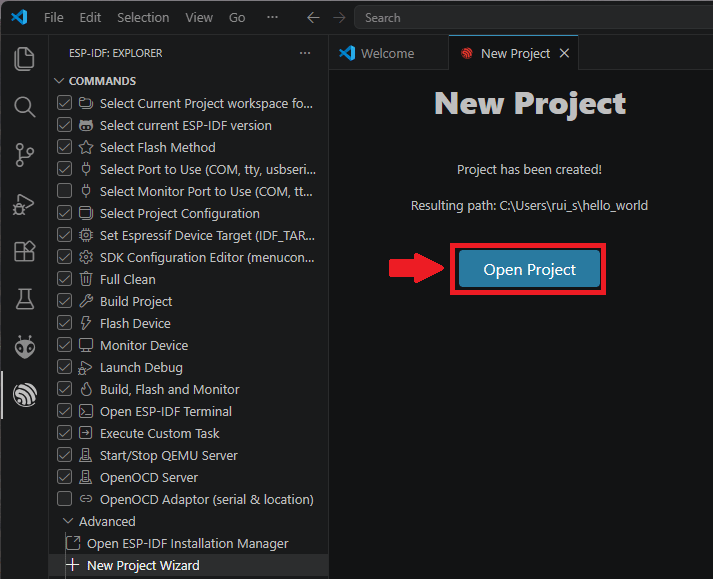
Task: Click the gear icon for SDK Configuration Editor
Action: coord(86,257)
